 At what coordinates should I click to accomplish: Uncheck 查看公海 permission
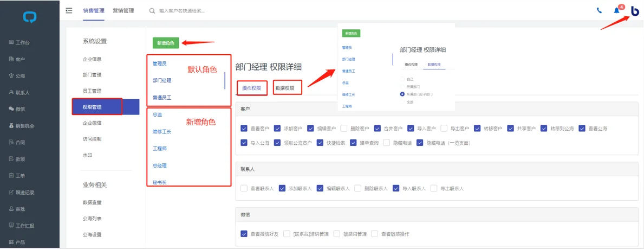click(582, 129)
